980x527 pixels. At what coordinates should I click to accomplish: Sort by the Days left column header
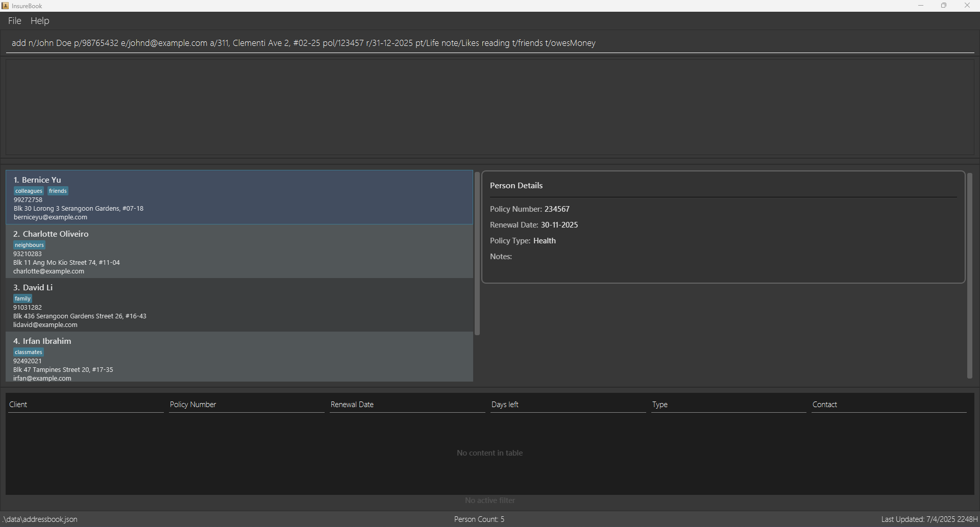point(568,405)
